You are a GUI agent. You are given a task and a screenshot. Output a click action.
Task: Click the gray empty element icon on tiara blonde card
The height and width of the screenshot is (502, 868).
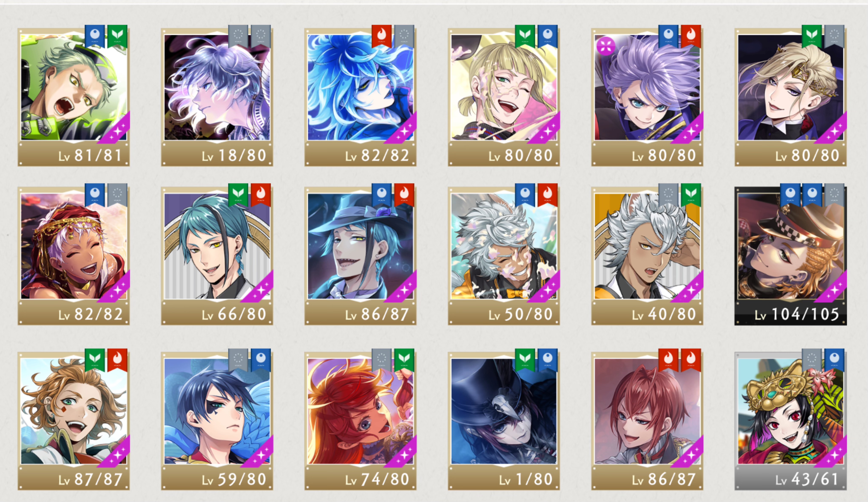click(834, 35)
